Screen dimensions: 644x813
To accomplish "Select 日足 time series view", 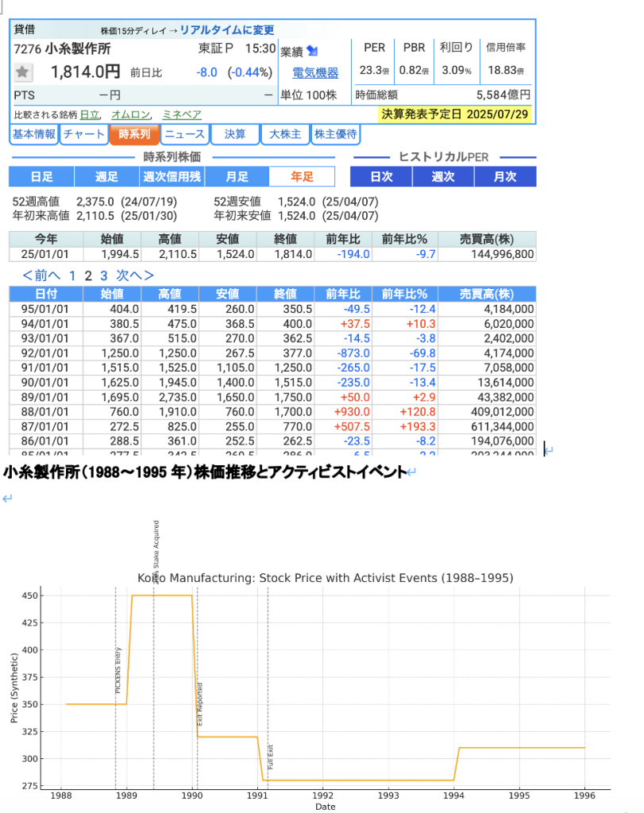I will (41, 176).
